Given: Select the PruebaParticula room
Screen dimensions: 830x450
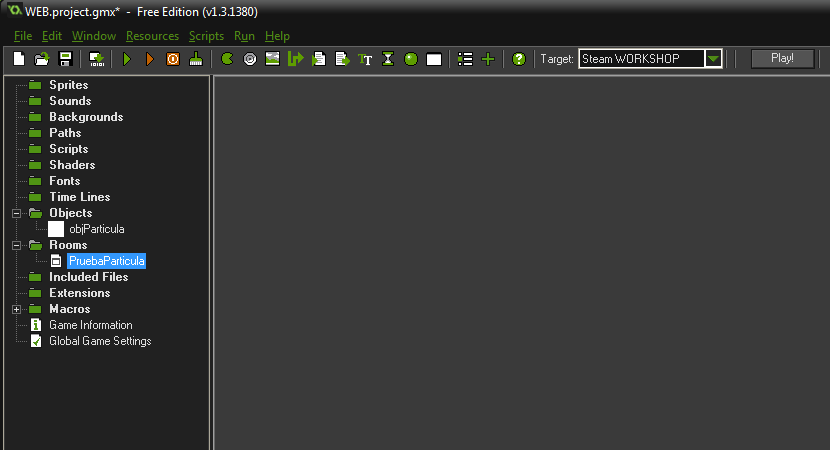Looking at the screenshot, I should (106, 261).
